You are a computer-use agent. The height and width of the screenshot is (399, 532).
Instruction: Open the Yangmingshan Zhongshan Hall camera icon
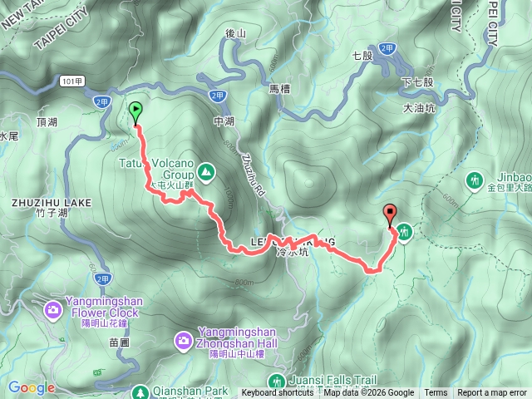click(x=183, y=341)
